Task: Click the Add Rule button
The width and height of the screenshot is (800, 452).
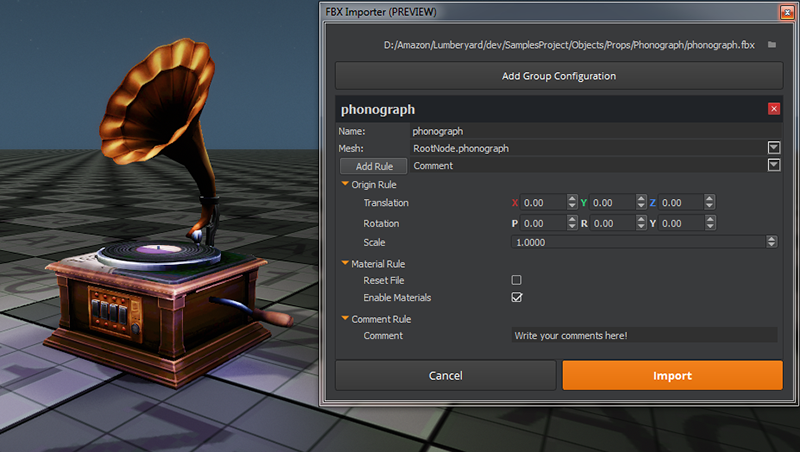Action: coord(374,166)
